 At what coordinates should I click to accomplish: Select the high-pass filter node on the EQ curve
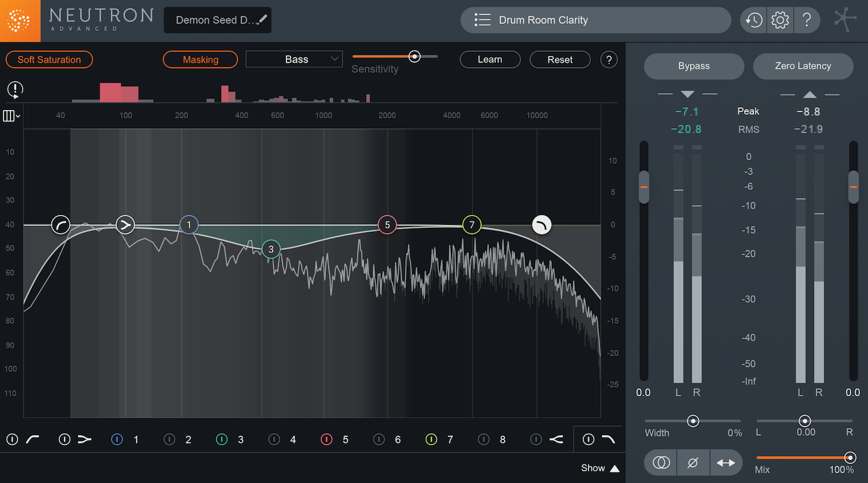[61, 224]
